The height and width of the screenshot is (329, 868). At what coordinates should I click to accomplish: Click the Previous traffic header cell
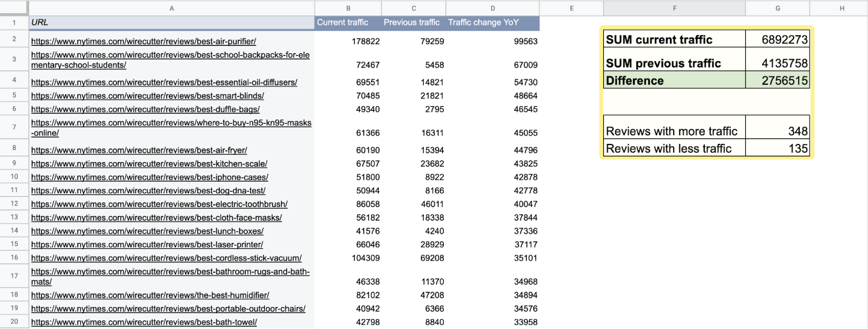click(x=413, y=23)
